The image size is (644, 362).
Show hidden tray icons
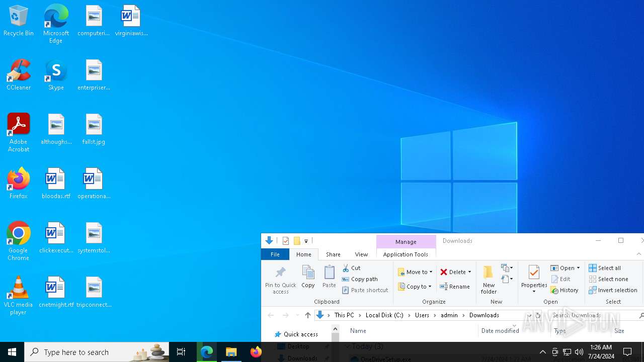tap(542, 352)
